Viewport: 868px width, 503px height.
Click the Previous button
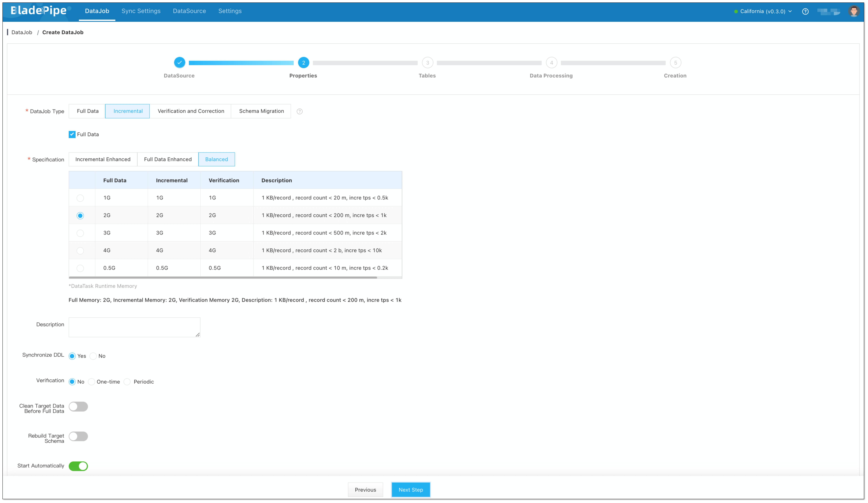[365, 490]
